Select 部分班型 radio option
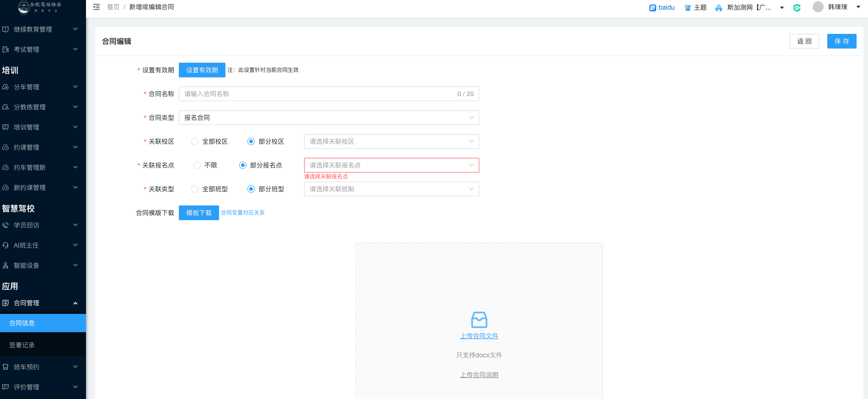Viewport: 868px width, 399px height. point(251,189)
